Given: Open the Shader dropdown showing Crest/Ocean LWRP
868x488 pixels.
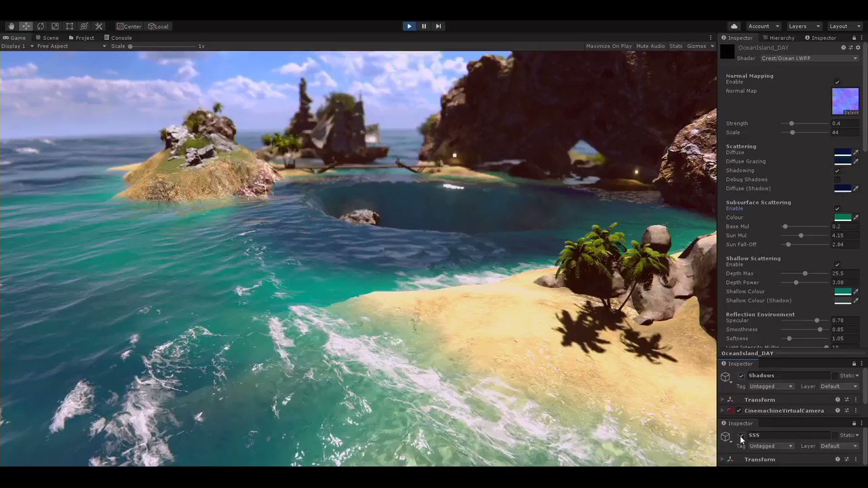Looking at the screenshot, I should 809,58.
